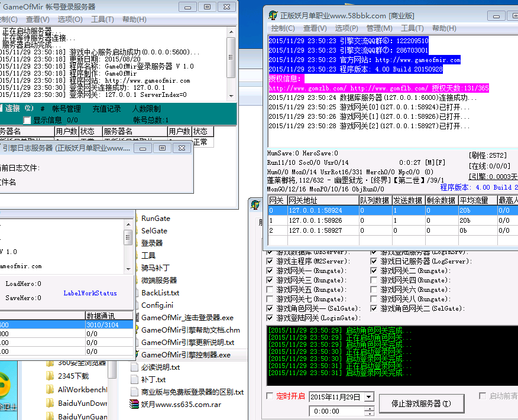The width and height of the screenshot is (518, 420).
Task: Uncheck 游戏网关三 (Rungate) checkbox
Action: click(270, 280)
